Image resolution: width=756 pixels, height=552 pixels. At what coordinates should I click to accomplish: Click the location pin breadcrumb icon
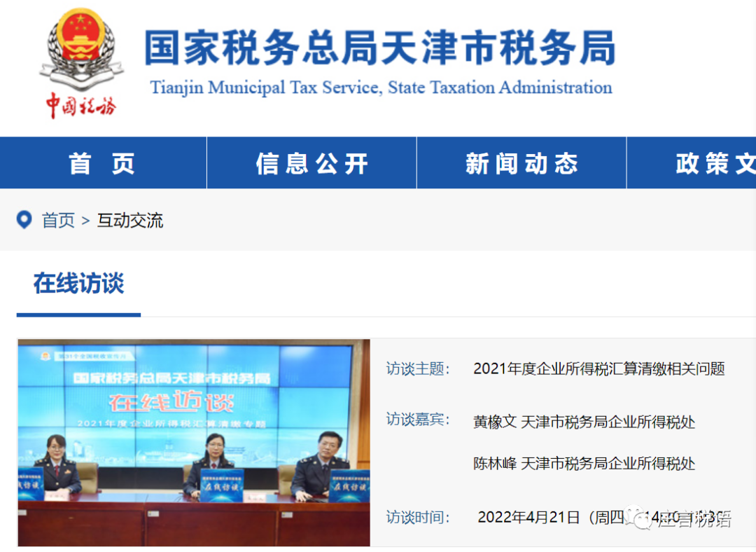(x=24, y=220)
